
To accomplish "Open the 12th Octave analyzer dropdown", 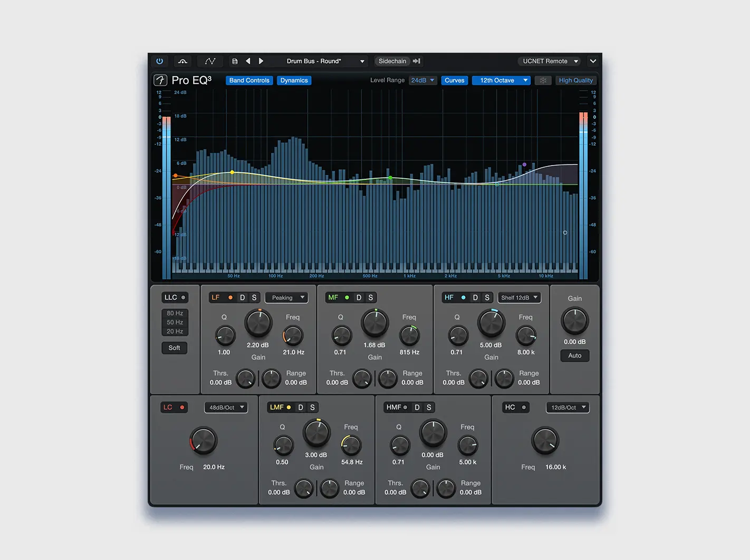I will pos(501,80).
